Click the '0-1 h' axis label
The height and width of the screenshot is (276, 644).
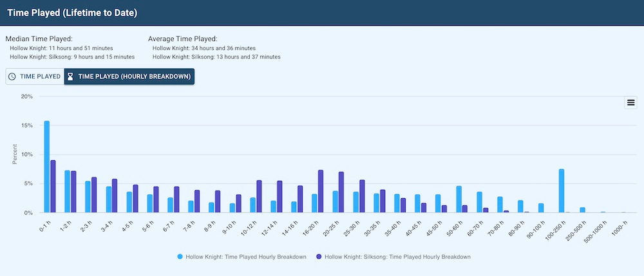45,225
